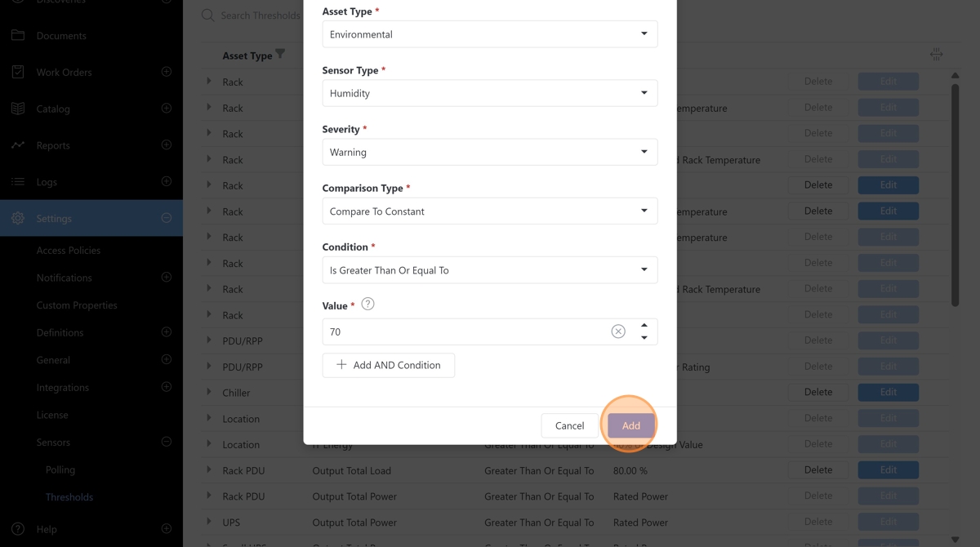Open the Sensor Type Humidity dropdown
The width and height of the screenshot is (980, 547).
[489, 93]
